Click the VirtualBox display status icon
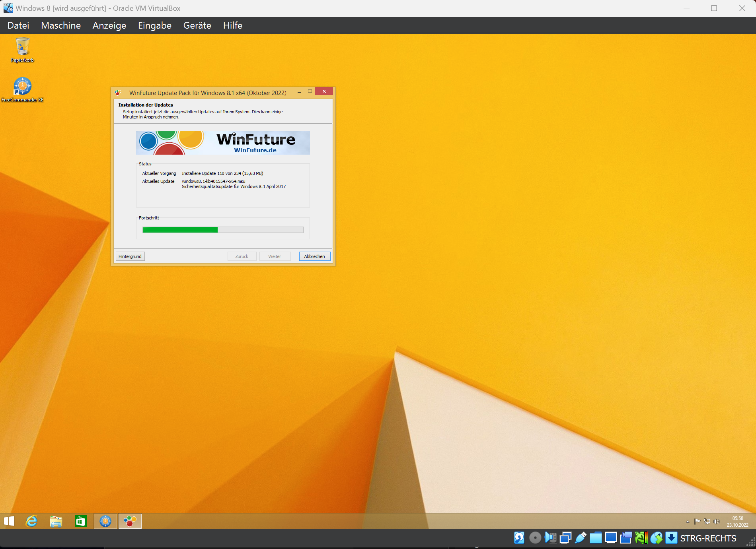 [611, 538]
